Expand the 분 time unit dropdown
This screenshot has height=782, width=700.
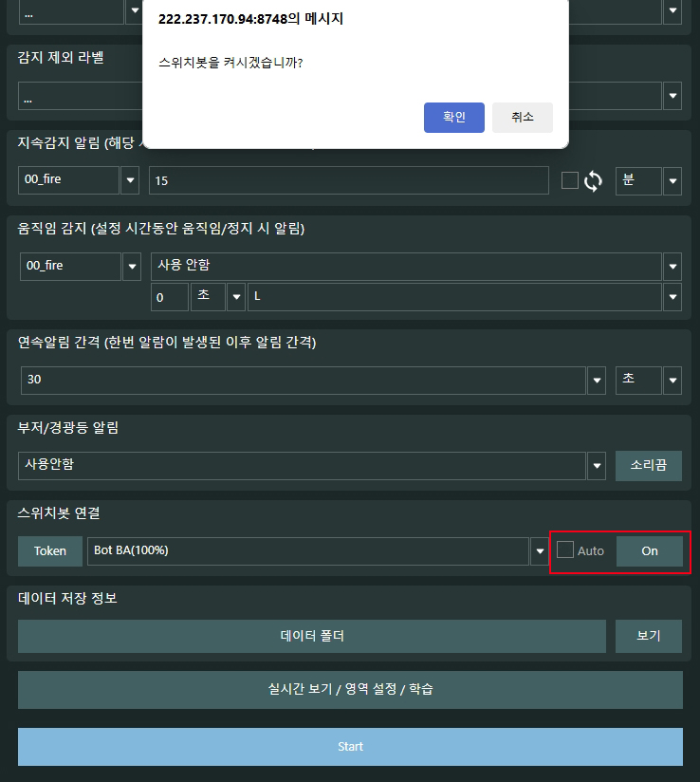coord(672,181)
